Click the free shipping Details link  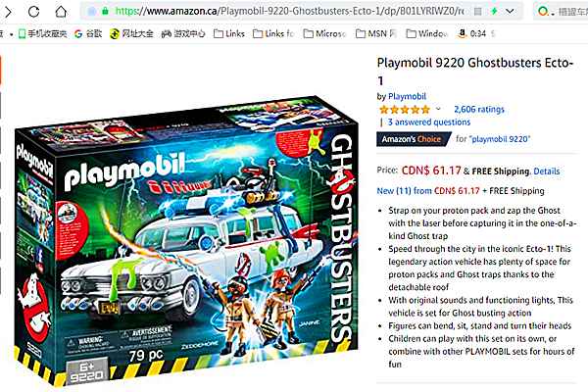(547, 171)
